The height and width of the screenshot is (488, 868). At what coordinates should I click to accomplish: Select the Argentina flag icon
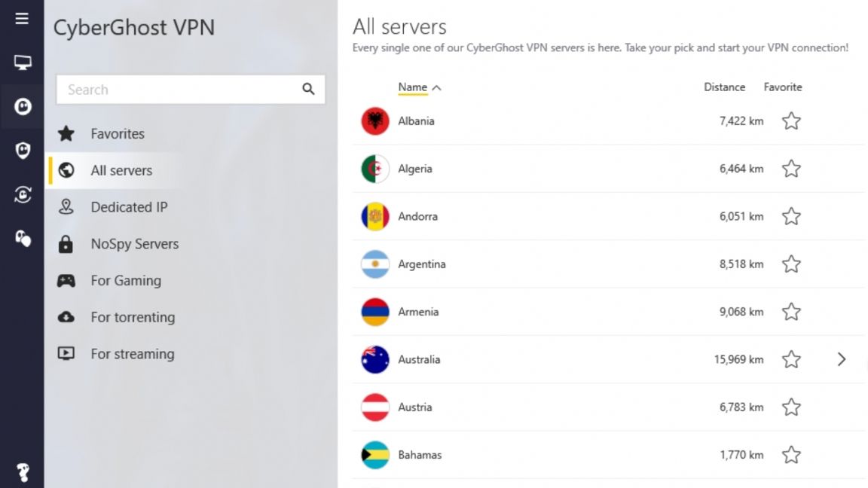tap(375, 264)
